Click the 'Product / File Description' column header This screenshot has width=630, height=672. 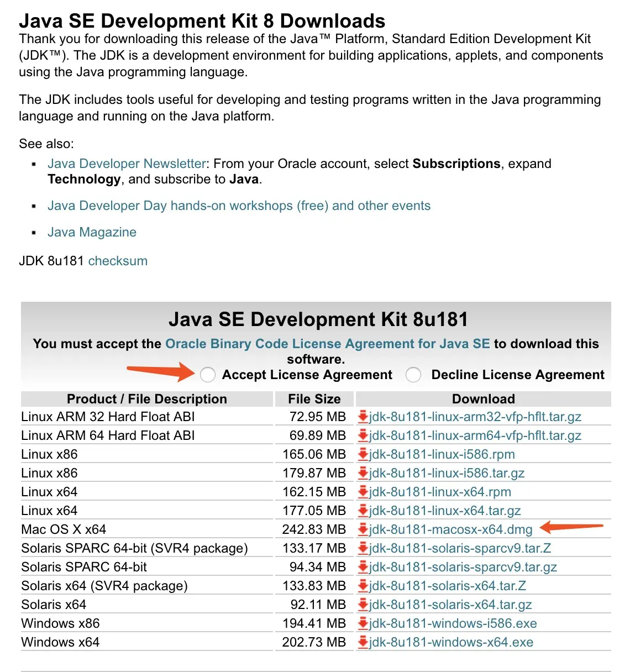(x=147, y=399)
